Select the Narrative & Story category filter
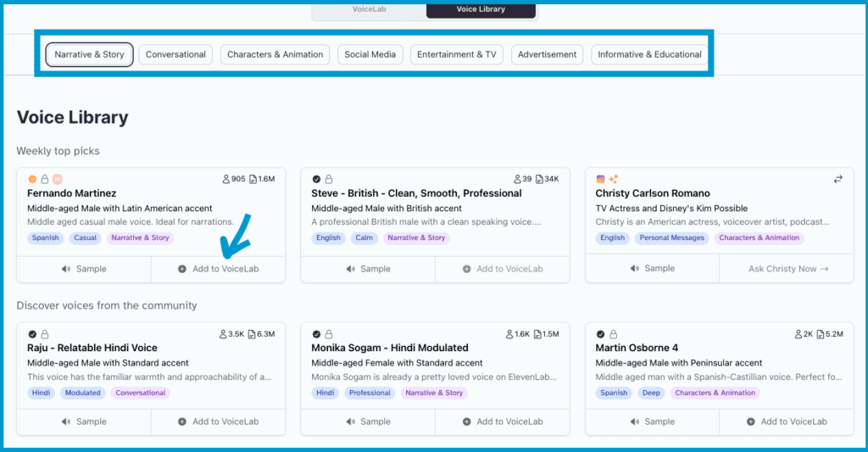This screenshot has width=868, height=452. pos(89,54)
